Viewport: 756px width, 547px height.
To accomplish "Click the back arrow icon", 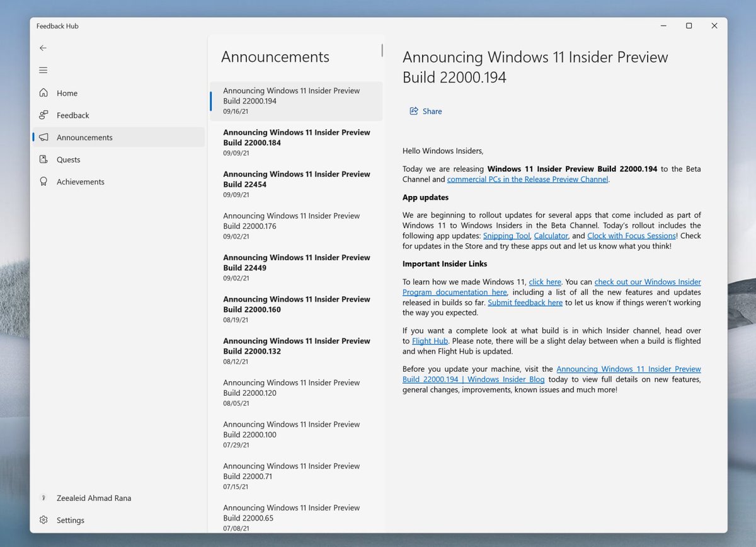I will [43, 48].
